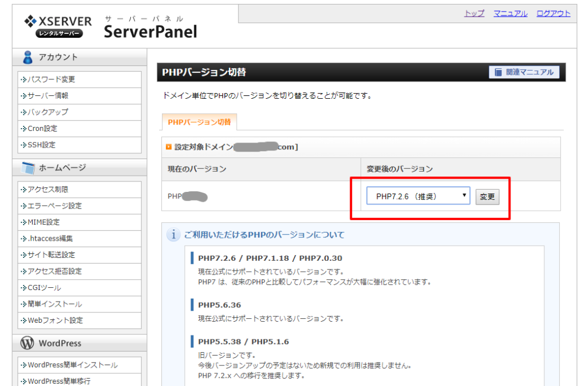Click the XSERVER logo
Screen dimensions: 588x386
point(57,26)
